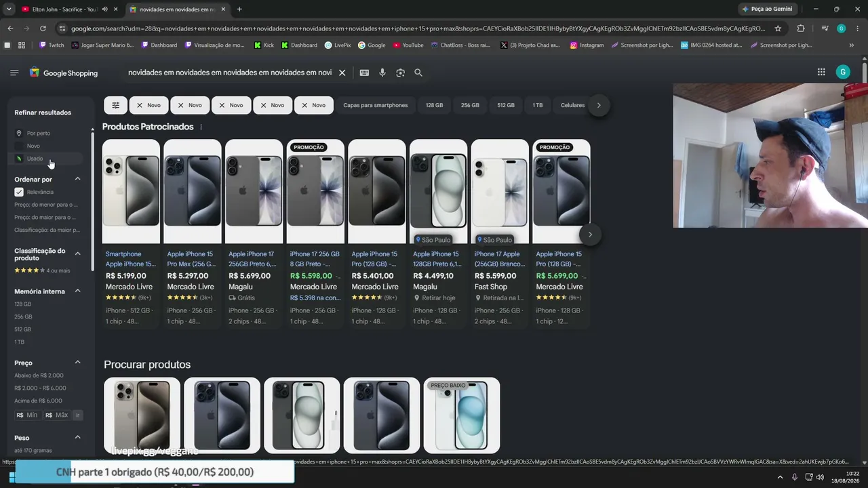Filter by 4 ou mais star rating
Viewport: 868px width, 488px height.
coord(42,270)
